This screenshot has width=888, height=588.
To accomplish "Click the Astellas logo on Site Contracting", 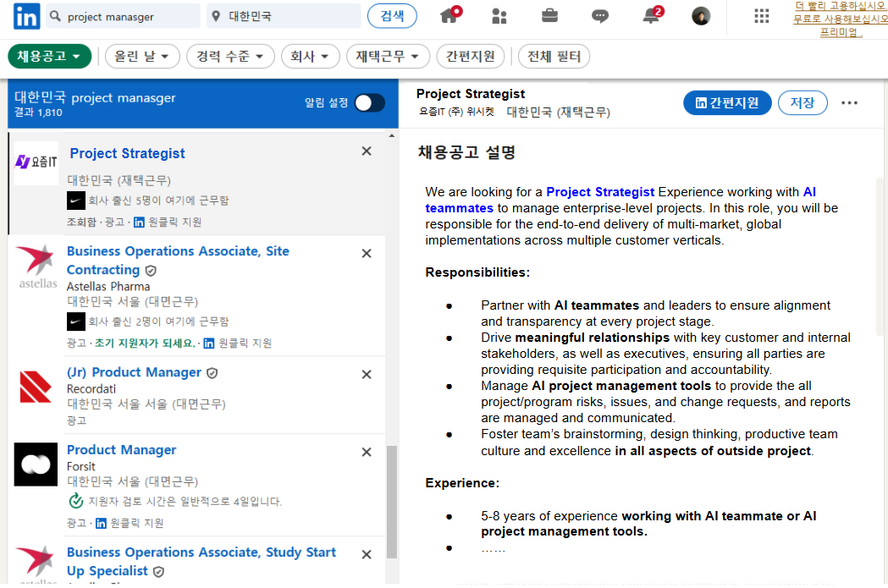I will [x=36, y=267].
